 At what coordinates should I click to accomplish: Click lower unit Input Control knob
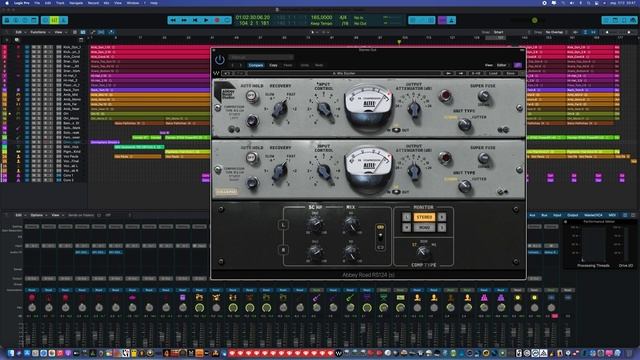[324, 171]
